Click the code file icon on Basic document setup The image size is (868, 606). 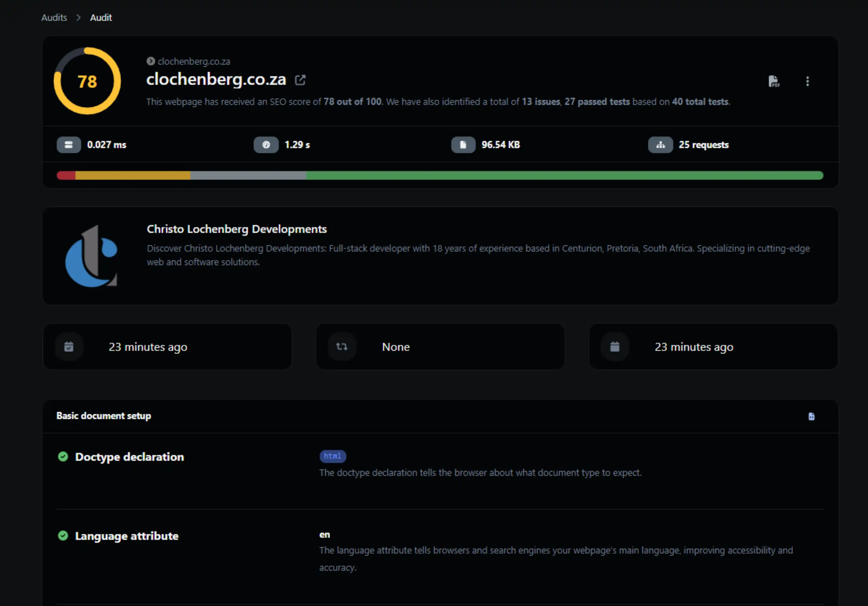812,416
